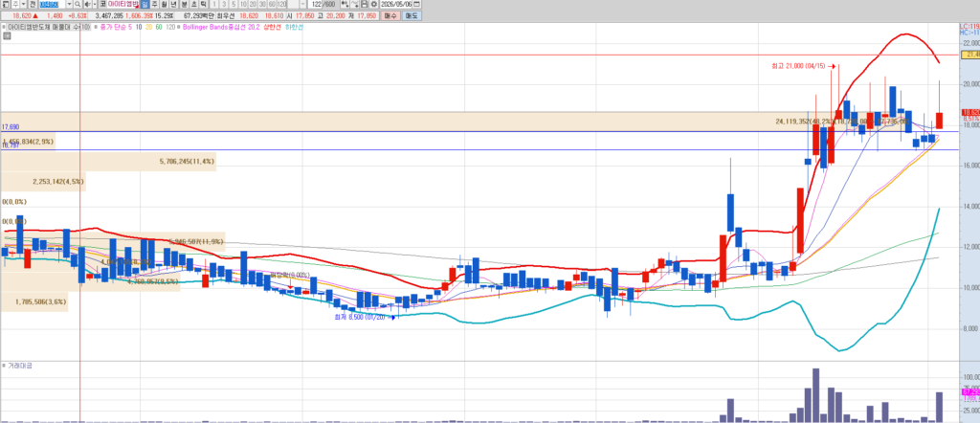Click the 3,467,285 volume value
The height and width of the screenshot is (423, 980).
pyautogui.click(x=109, y=15)
